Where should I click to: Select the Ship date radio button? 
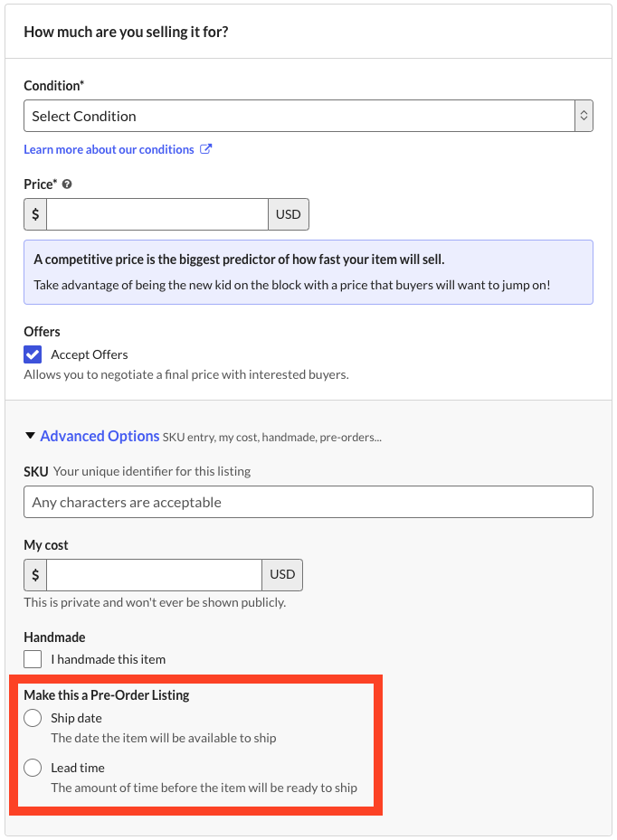33,718
